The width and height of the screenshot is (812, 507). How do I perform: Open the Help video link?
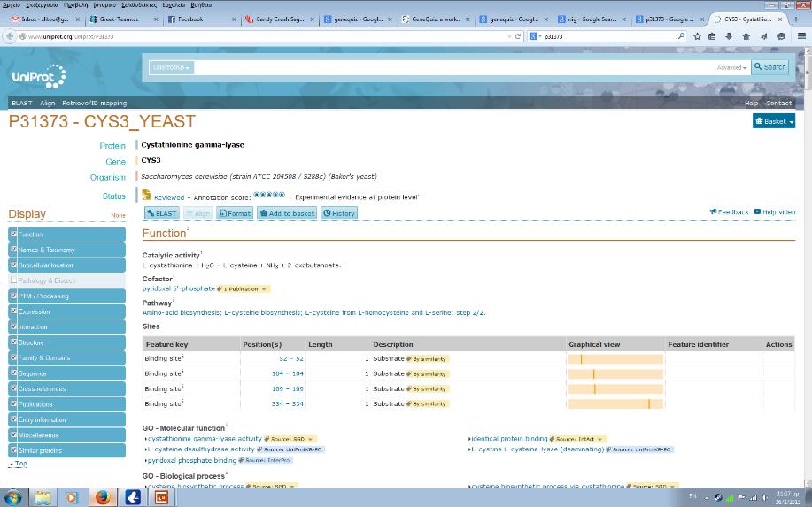(x=775, y=211)
